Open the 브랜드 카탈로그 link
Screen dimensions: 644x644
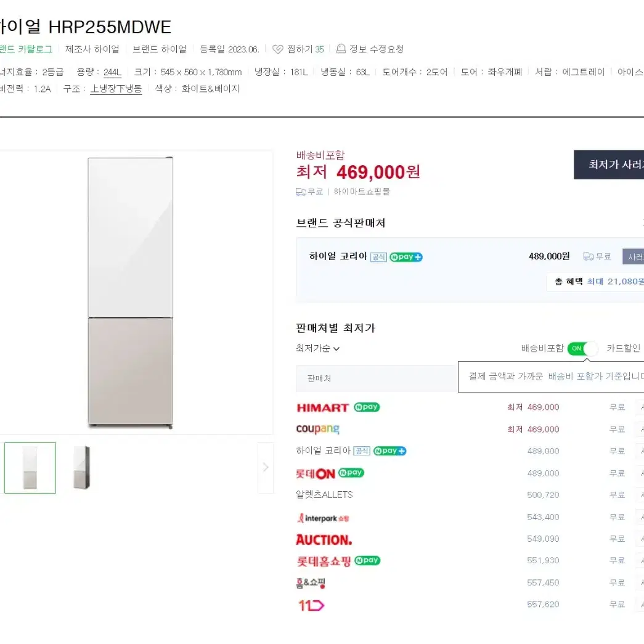[26, 49]
